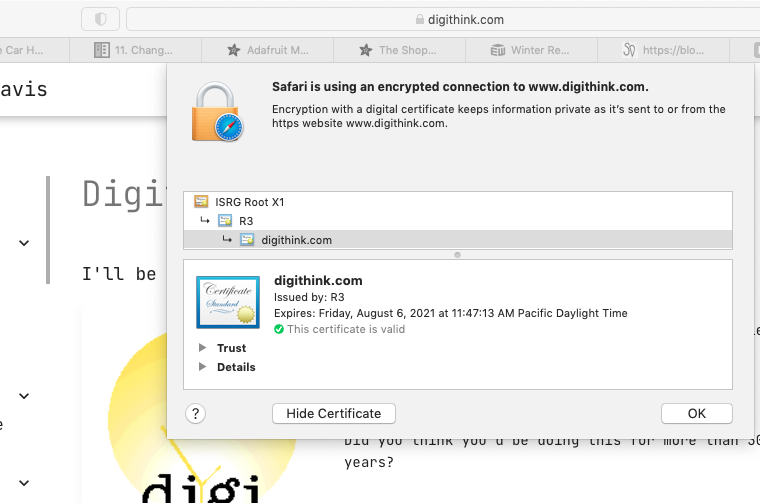Click the news favicon on Winter Re tab
This screenshot has height=503, width=760.
point(498,50)
